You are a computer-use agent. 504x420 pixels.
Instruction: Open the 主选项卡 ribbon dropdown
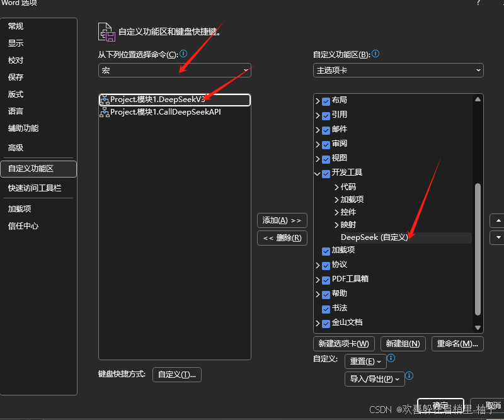398,70
